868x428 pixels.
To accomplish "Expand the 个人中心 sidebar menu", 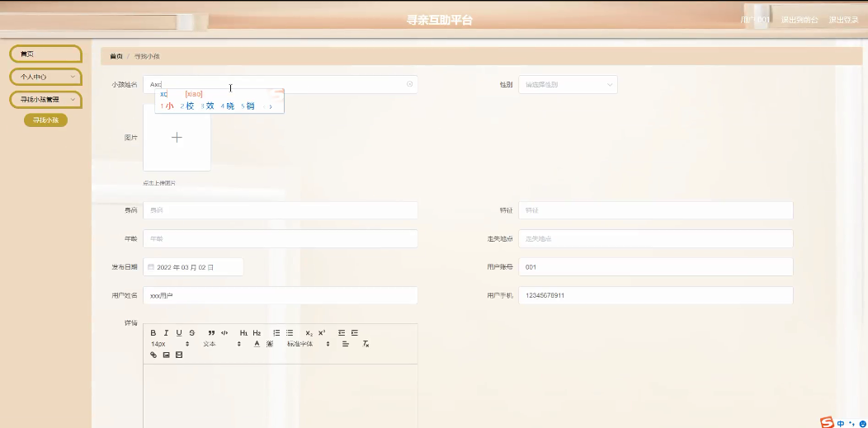I will click(x=46, y=77).
